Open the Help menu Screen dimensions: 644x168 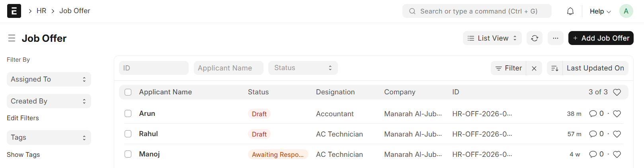pos(600,11)
